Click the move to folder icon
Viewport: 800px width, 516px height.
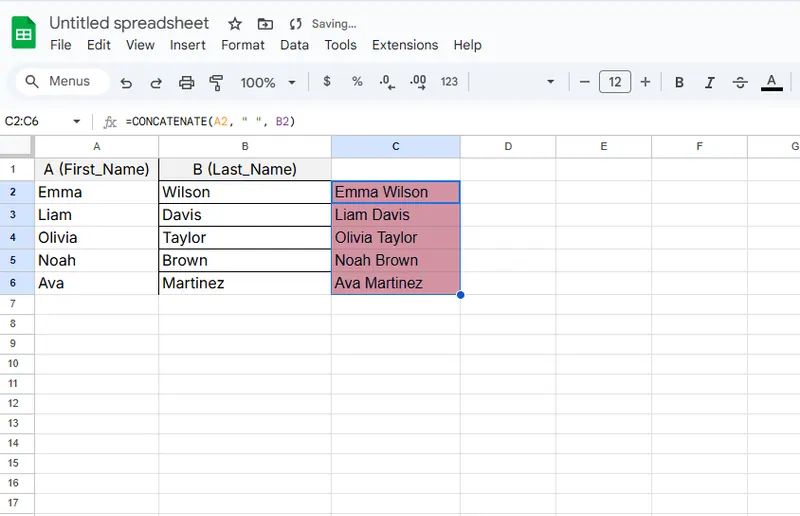[265, 23]
